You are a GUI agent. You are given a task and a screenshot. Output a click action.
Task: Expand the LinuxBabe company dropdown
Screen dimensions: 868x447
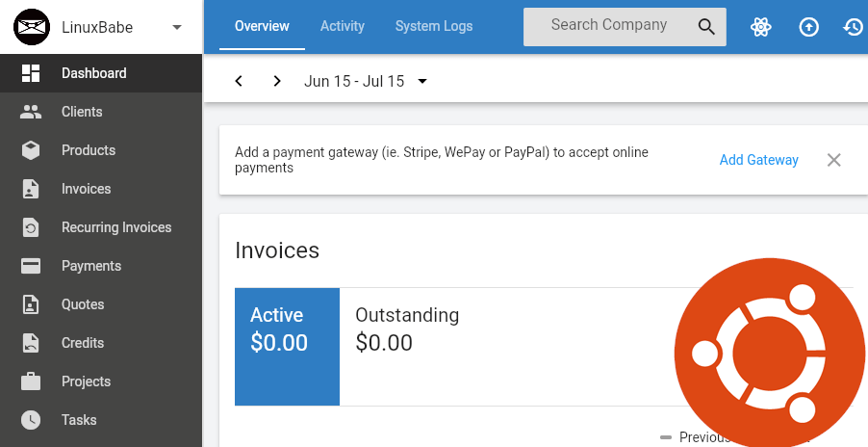pos(176,27)
